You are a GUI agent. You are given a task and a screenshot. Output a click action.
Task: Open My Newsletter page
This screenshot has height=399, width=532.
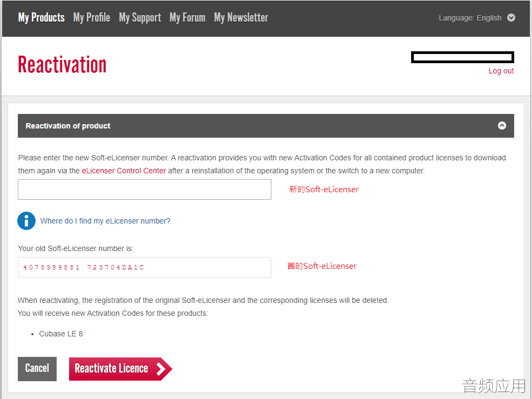pos(241,18)
